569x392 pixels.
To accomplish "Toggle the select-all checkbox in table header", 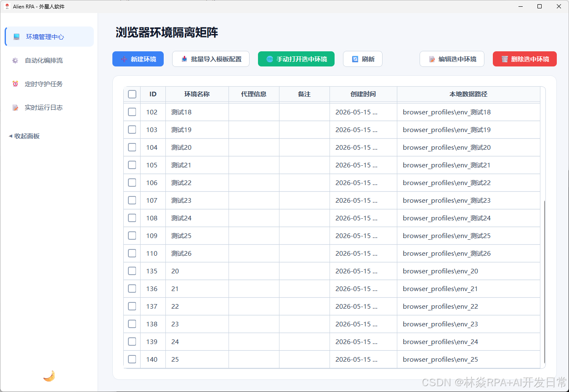I will pos(132,94).
